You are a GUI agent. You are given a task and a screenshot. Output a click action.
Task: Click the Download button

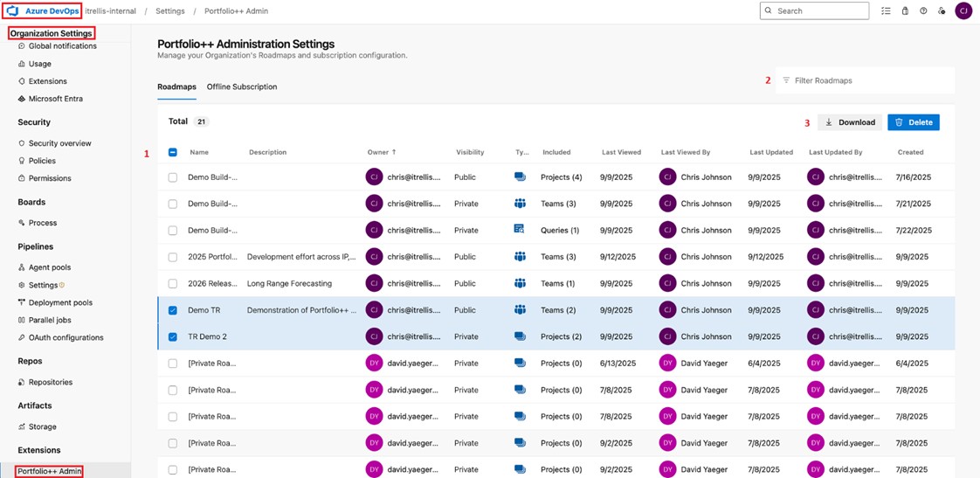(850, 122)
